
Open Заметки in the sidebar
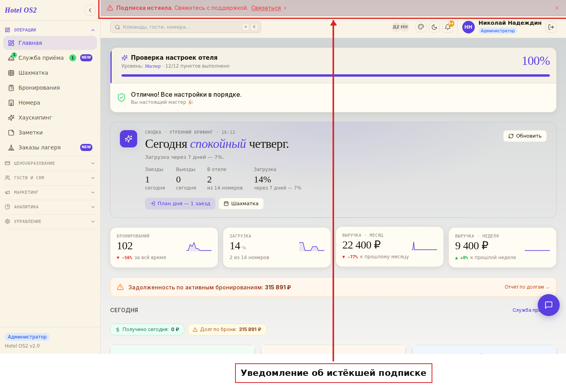[x=50, y=133]
